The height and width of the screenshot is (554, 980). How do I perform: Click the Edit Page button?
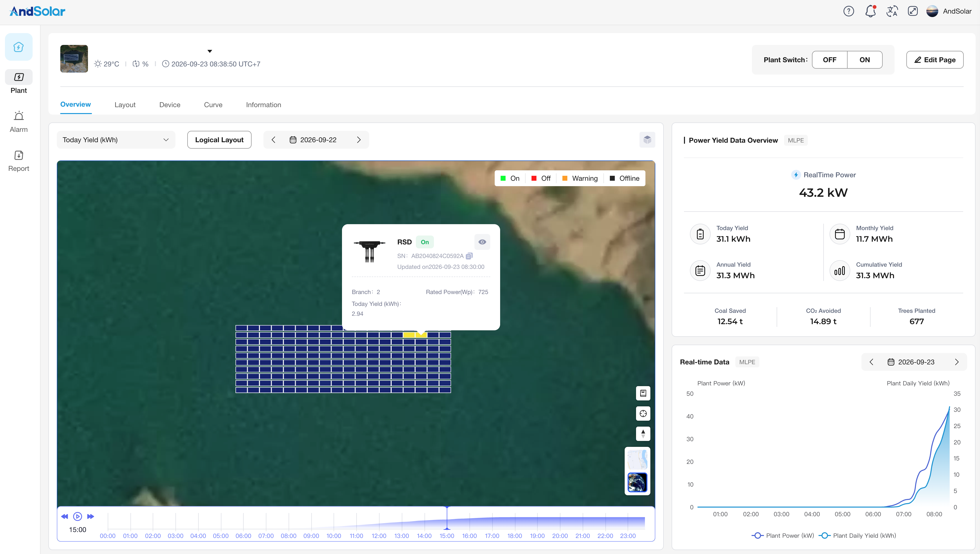tap(935, 60)
